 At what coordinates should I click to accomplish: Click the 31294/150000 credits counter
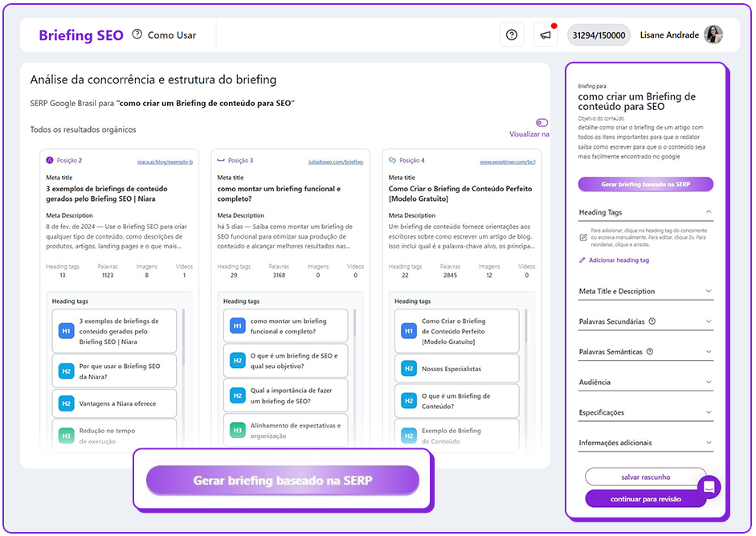(599, 35)
